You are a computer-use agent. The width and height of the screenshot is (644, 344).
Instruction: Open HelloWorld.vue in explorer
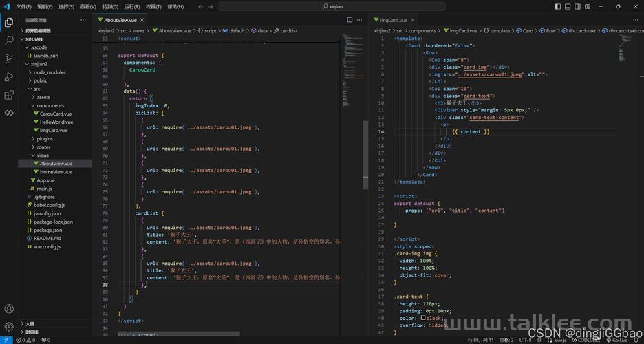coord(54,122)
